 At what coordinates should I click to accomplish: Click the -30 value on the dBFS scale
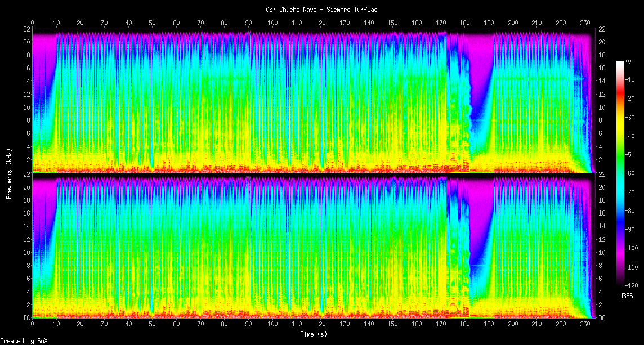(x=632, y=117)
